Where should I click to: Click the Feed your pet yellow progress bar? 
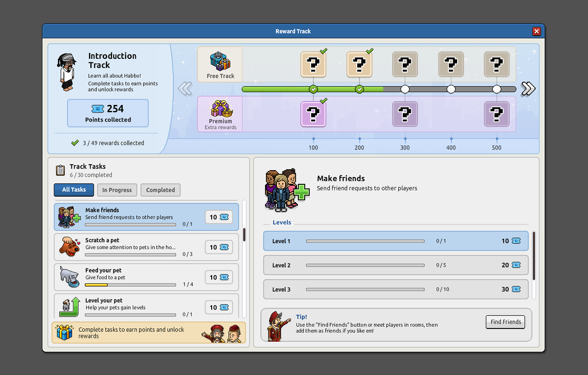coord(130,285)
